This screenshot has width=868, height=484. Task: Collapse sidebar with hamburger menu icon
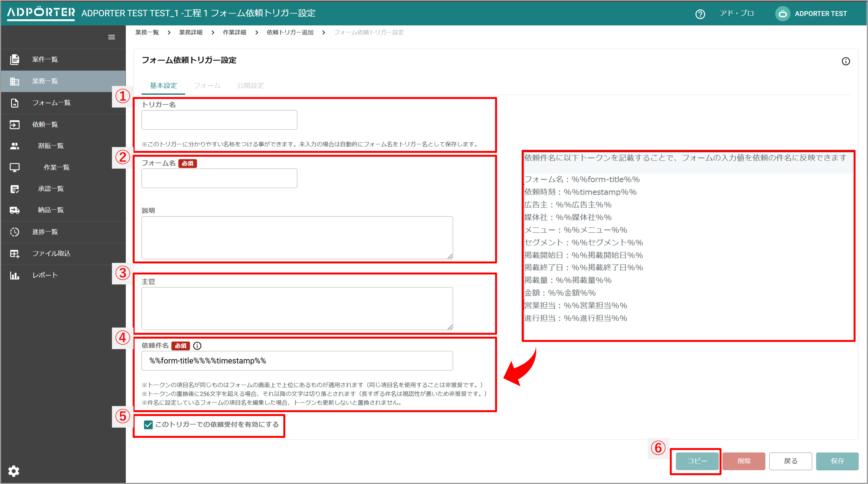111,37
